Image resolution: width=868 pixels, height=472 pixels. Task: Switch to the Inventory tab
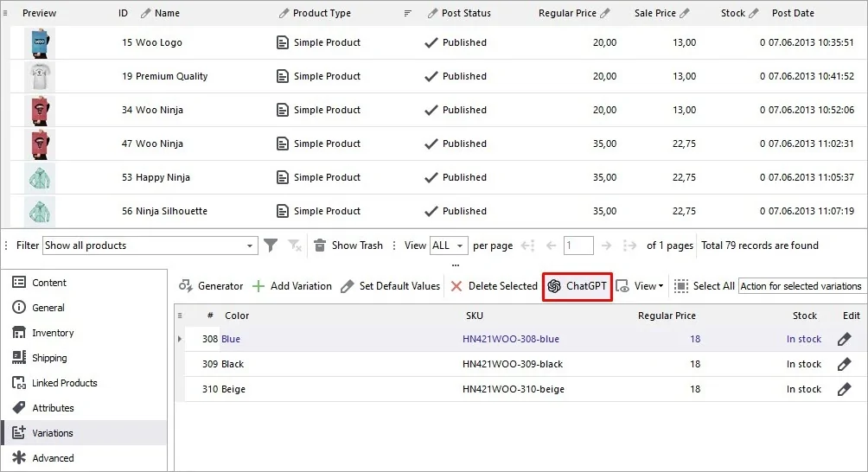(x=84, y=333)
